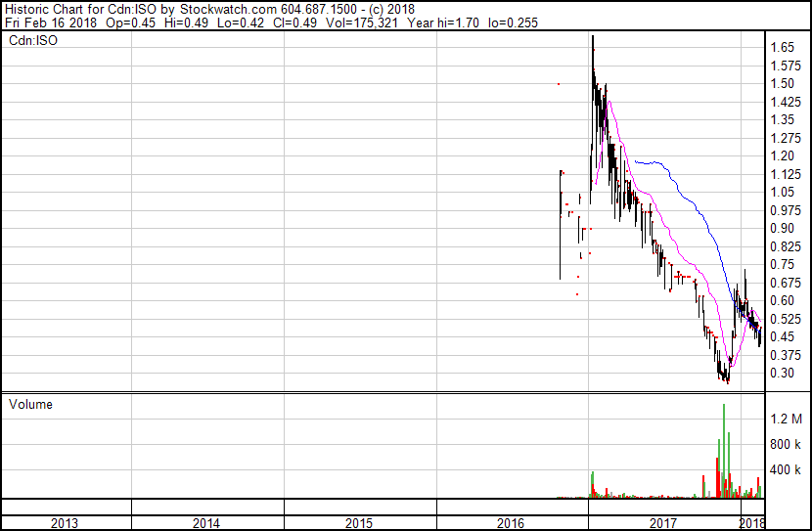The image size is (812, 531).
Task: Click the 'Volume' panel label
Action: pyautogui.click(x=30, y=404)
